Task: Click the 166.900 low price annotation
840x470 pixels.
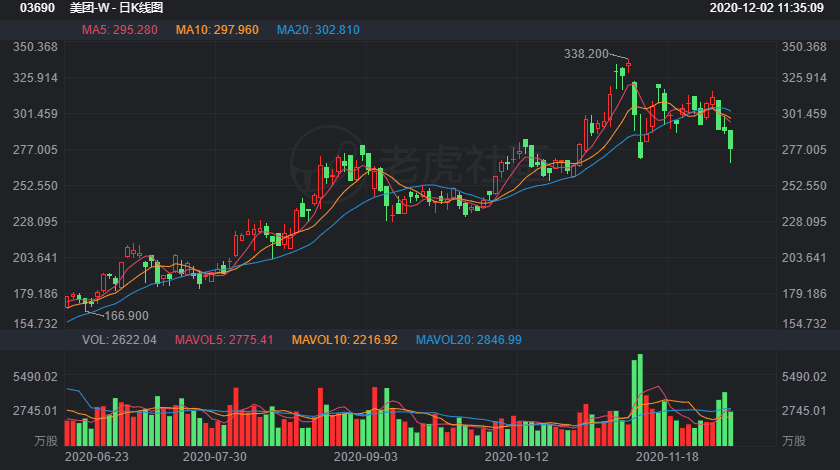Action: click(126, 316)
